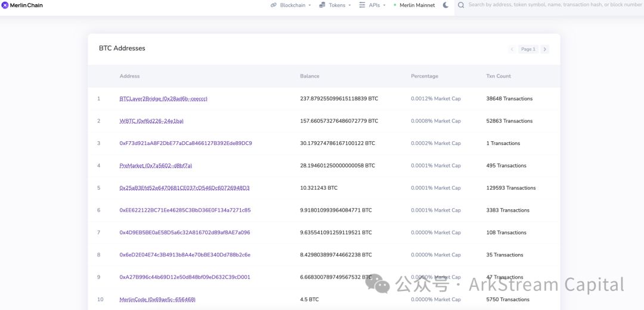Viewport: 644px width, 310px height.
Task: Click 0.0002% Market Cap percentage
Action: click(x=436, y=143)
